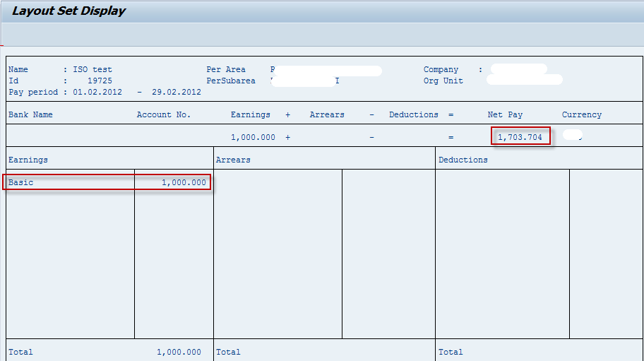This screenshot has height=361, width=644.
Task: Click the Company label
Action: (441, 70)
